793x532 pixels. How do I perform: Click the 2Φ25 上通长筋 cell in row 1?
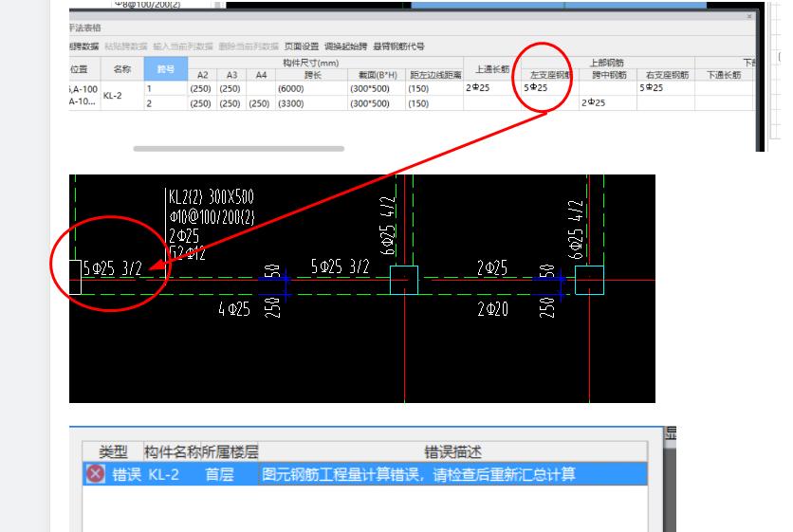coord(492,88)
